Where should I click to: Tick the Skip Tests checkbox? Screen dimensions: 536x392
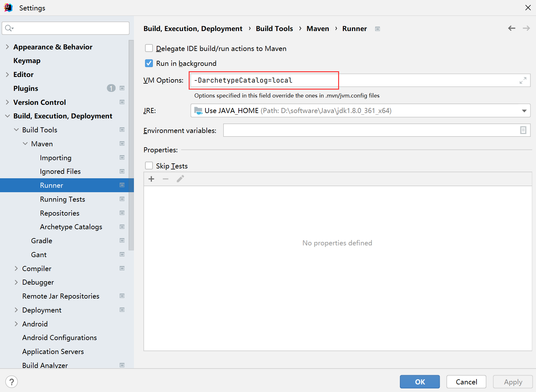tap(149, 166)
